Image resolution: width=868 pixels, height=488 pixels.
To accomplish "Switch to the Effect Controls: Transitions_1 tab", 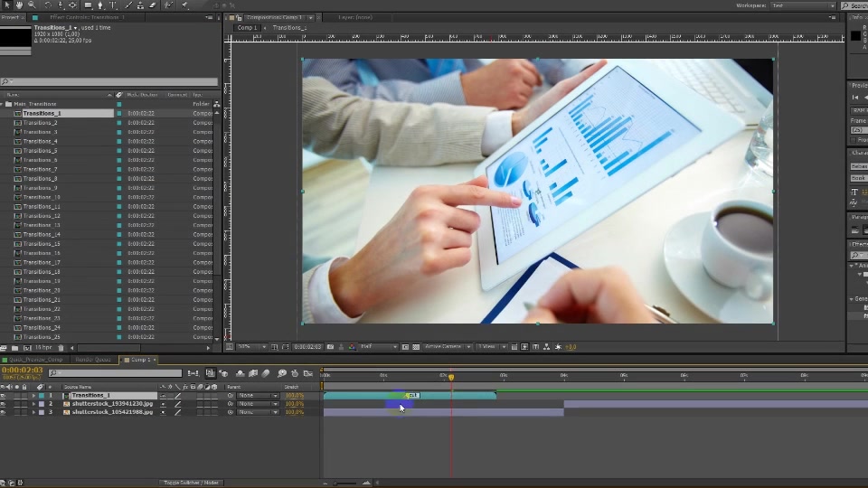I will (x=87, y=18).
